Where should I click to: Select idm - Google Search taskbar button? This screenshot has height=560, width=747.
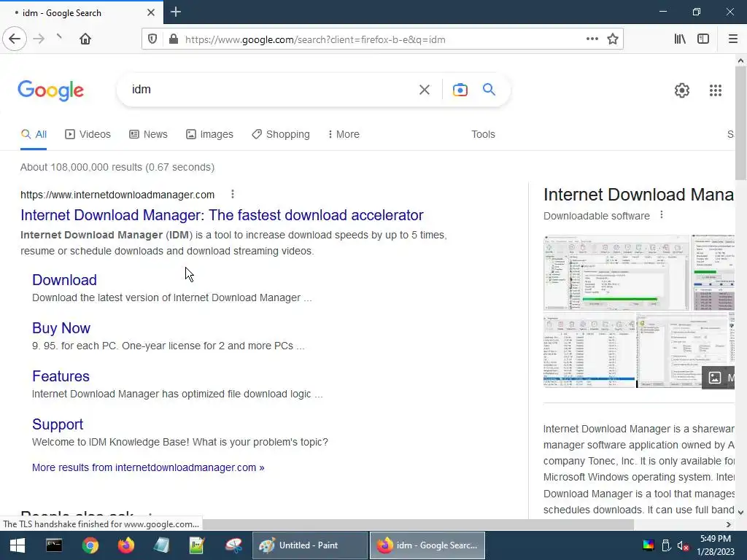point(427,545)
